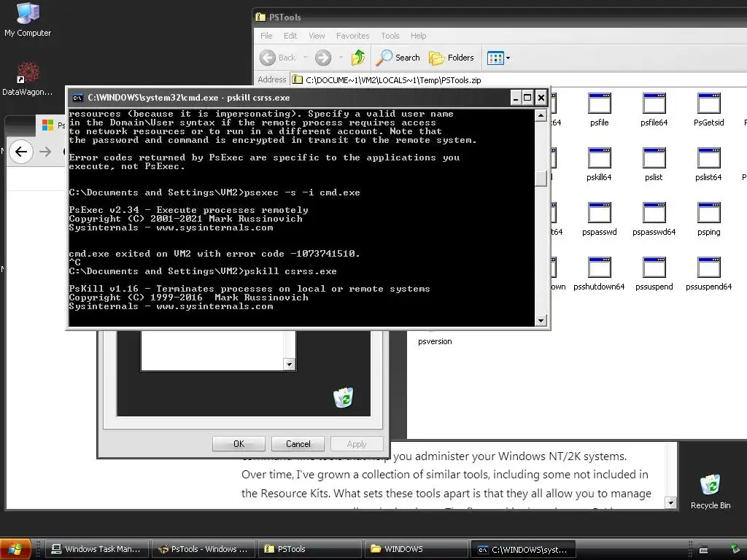Click the Forward arrow in PSTools explorer

pos(323,58)
